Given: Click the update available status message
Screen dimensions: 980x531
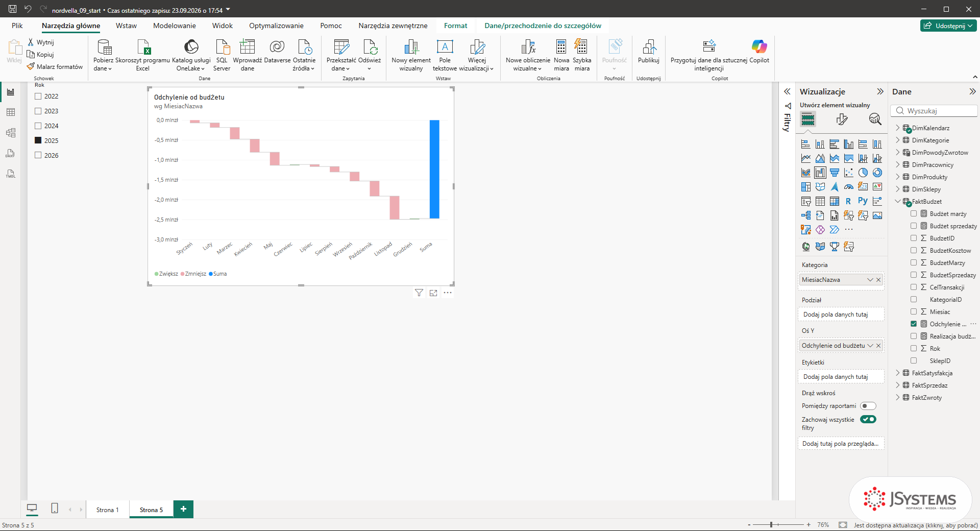Looking at the screenshot, I should pos(916,525).
